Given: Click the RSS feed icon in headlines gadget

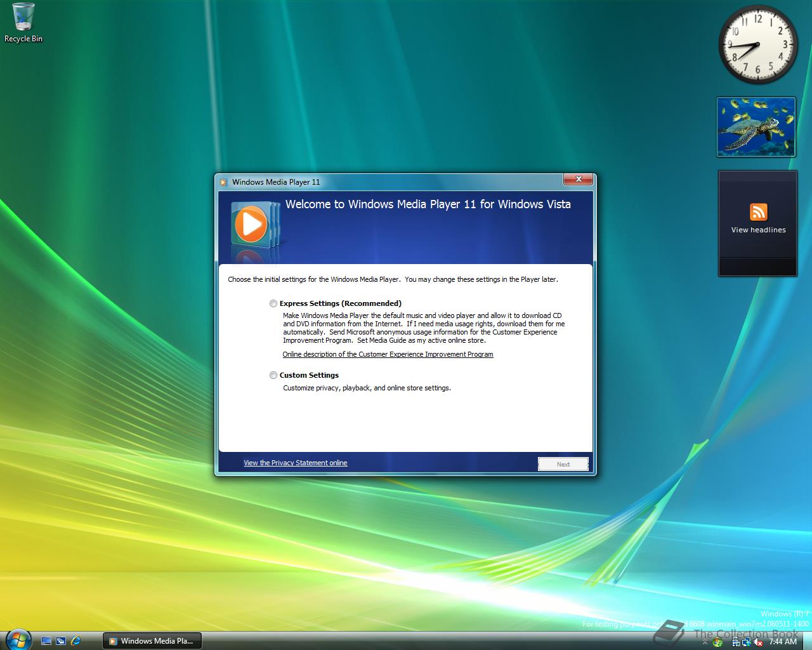Looking at the screenshot, I should (759, 211).
